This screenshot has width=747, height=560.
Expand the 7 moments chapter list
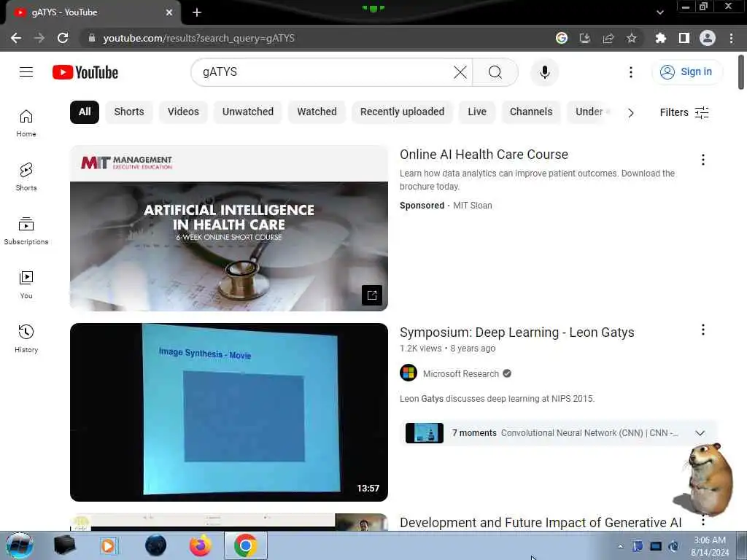[x=700, y=433]
